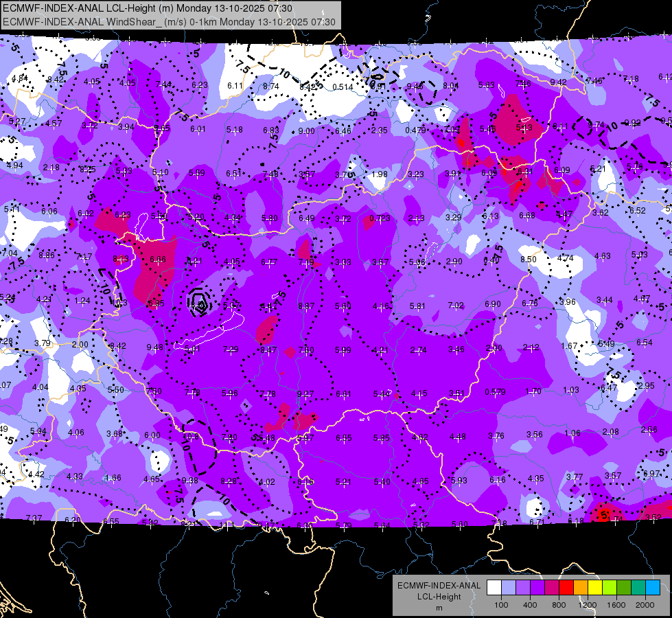This screenshot has width=672, height=618.
Task: Click the grid value 9.00
Action: (306, 130)
